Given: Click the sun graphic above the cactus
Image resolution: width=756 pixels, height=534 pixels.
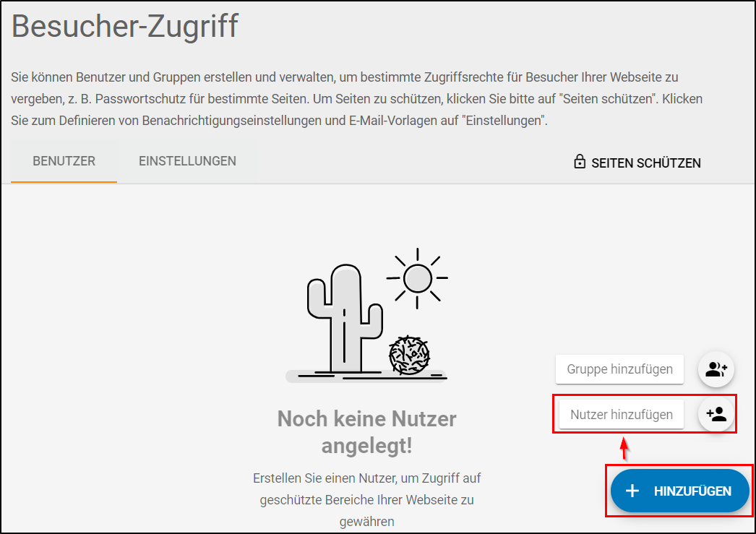Looking at the screenshot, I should (417, 277).
